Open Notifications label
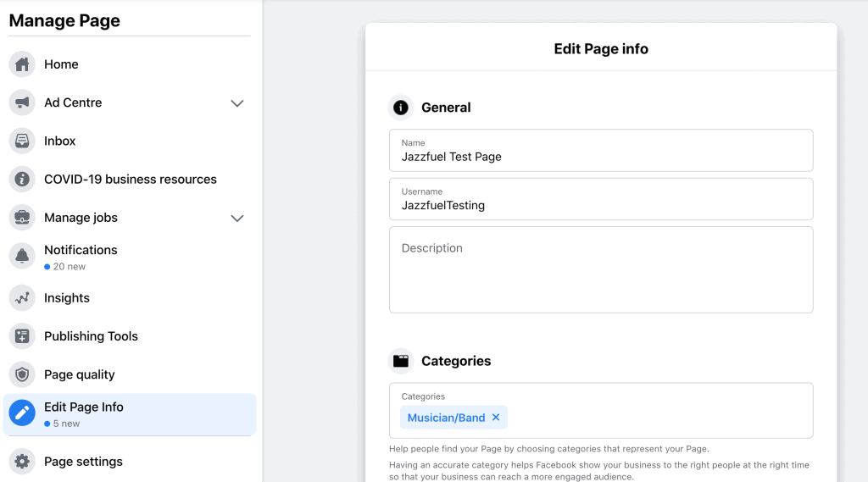 (x=81, y=250)
